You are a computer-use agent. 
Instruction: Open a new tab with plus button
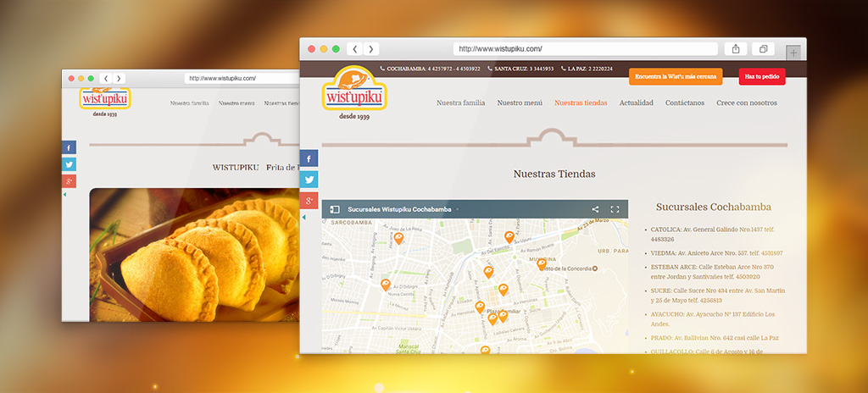(x=793, y=51)
